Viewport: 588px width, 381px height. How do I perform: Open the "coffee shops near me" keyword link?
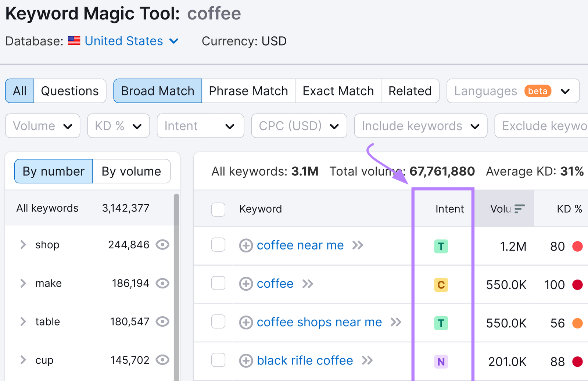click(x=319, y=322)
